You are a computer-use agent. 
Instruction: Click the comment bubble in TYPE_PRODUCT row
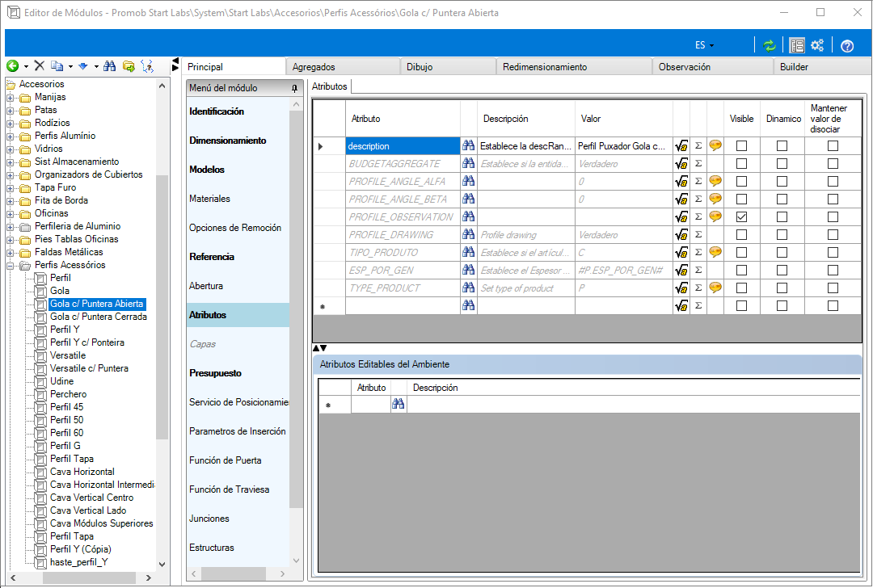click(715, 288)
